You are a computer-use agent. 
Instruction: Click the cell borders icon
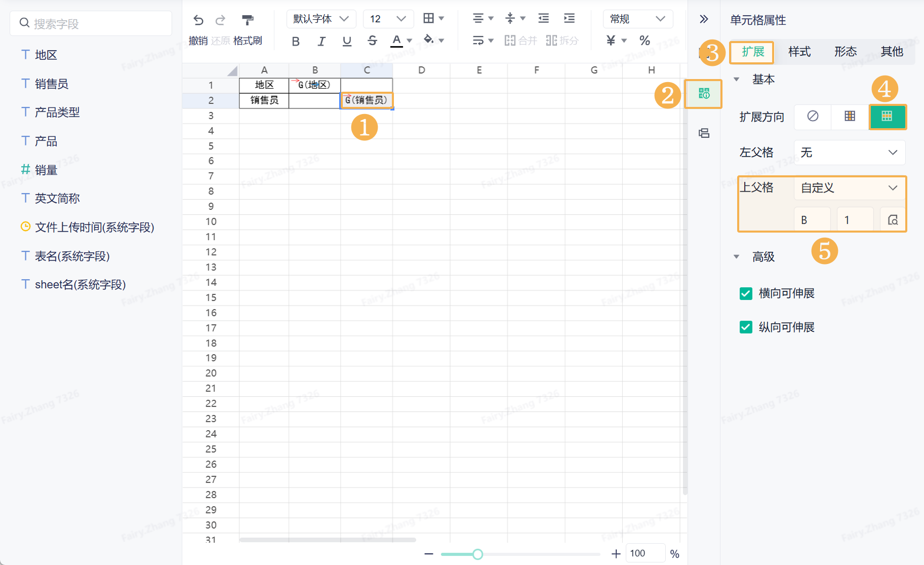click(x=428, y=18)
